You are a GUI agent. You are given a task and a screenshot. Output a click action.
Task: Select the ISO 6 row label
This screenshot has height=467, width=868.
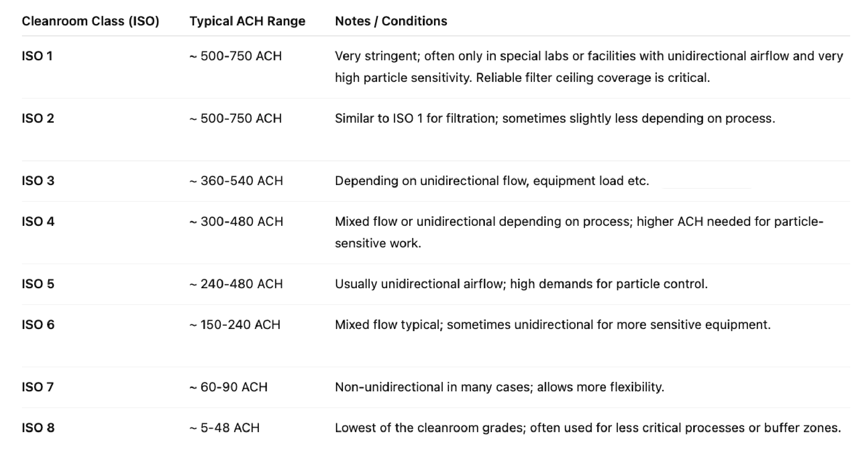click(38, 325)
